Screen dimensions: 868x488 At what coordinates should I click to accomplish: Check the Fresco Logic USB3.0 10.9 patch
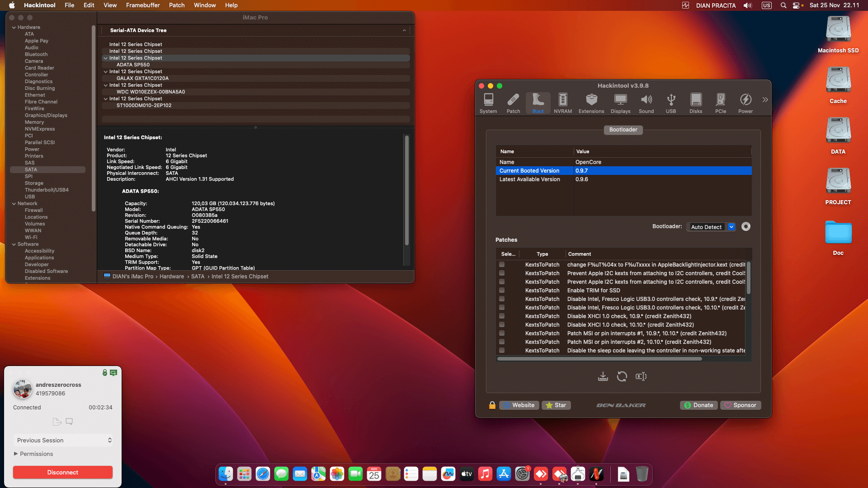502,299
